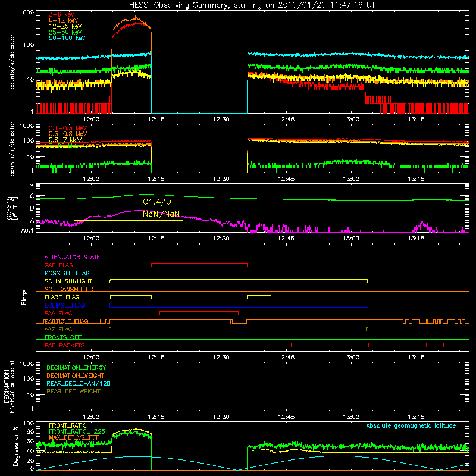Select the AAZ_FLAG label

(x=58, y=329)
